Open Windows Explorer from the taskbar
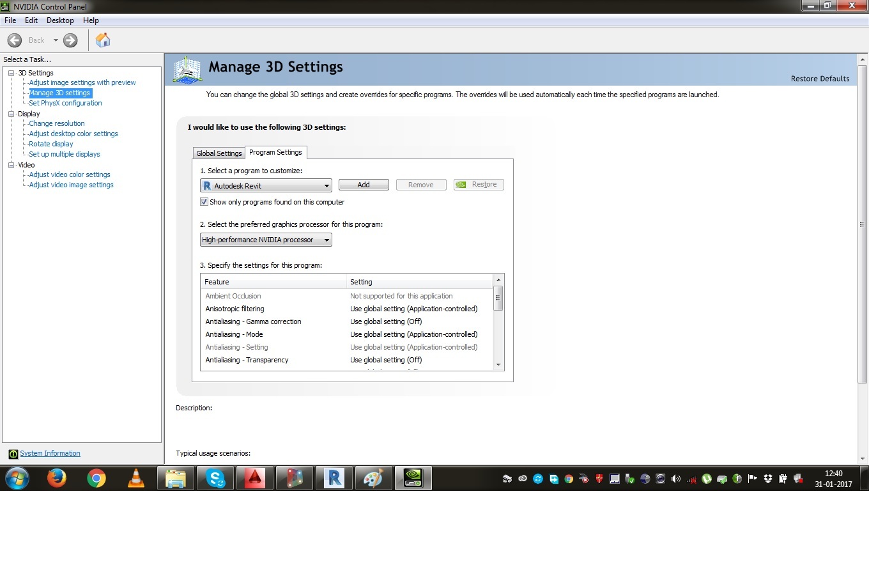This screenshot has height=588, width=869. click(176, 478)
